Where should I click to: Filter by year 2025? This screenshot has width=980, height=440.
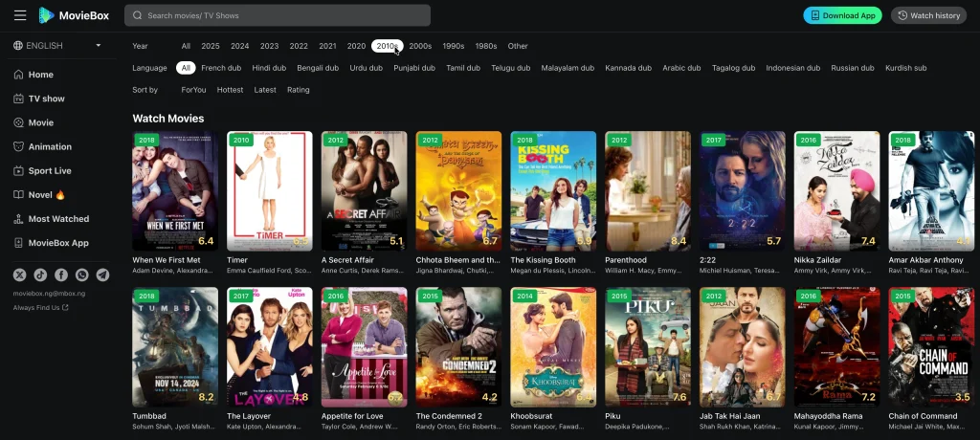(211, 46)
